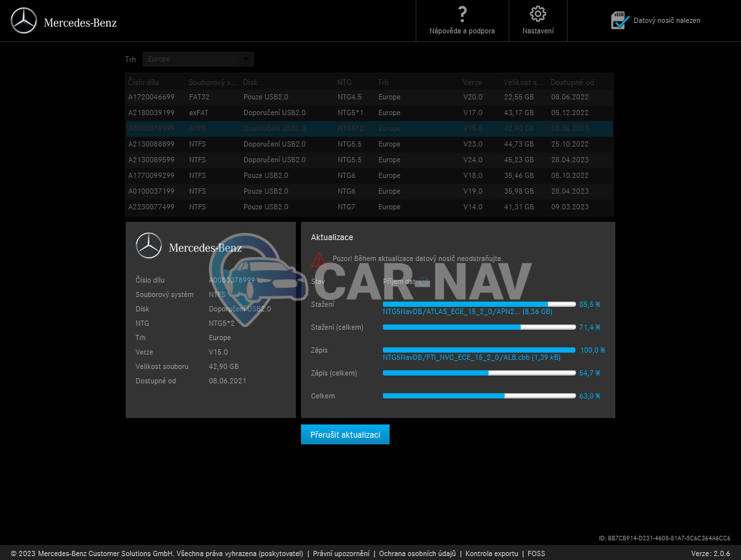Click the data carrier found checkmark icon
741x560 pixels.
pyautogui.click(x=619, y=20)
